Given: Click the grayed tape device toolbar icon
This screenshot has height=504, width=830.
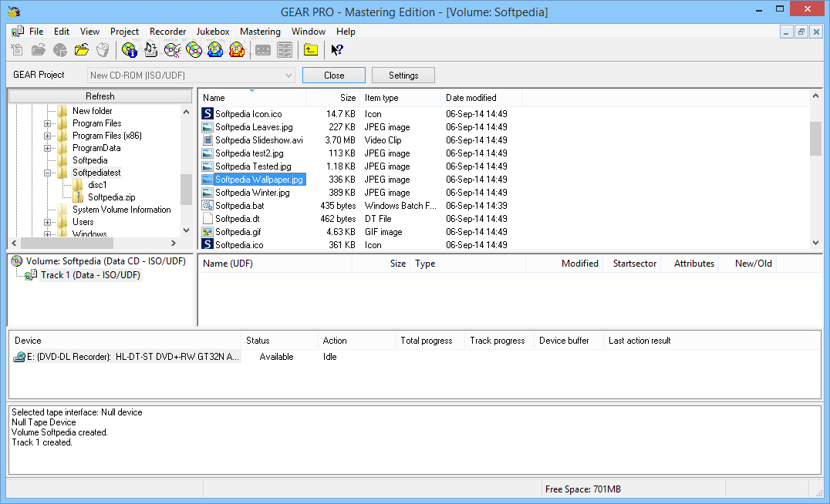Looking at the screenshot, I should point(262,50).
